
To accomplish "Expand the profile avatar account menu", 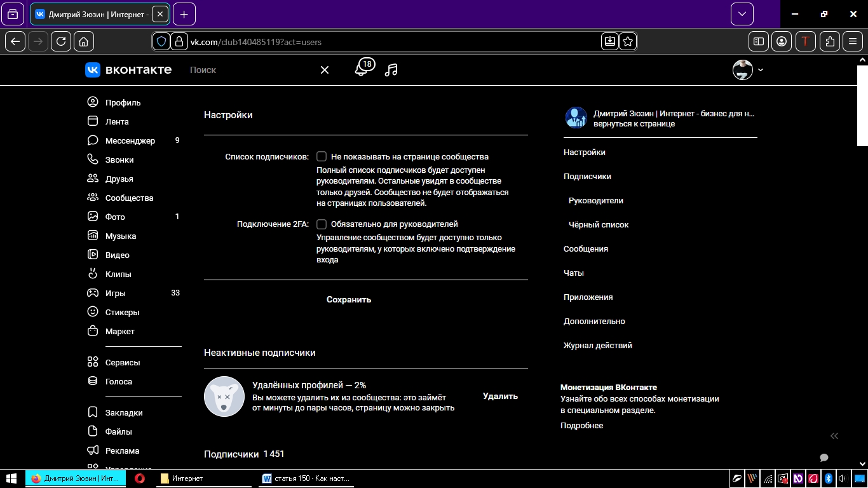I will coord(748,70).
